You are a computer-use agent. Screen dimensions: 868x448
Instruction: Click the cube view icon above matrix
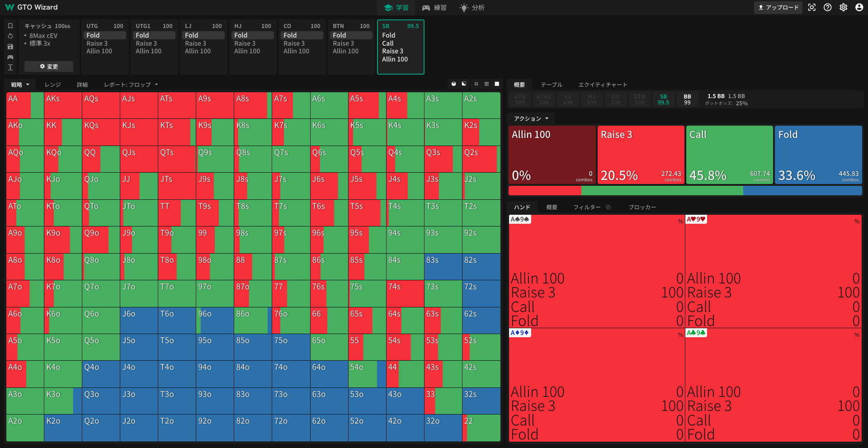coord(453,84)
